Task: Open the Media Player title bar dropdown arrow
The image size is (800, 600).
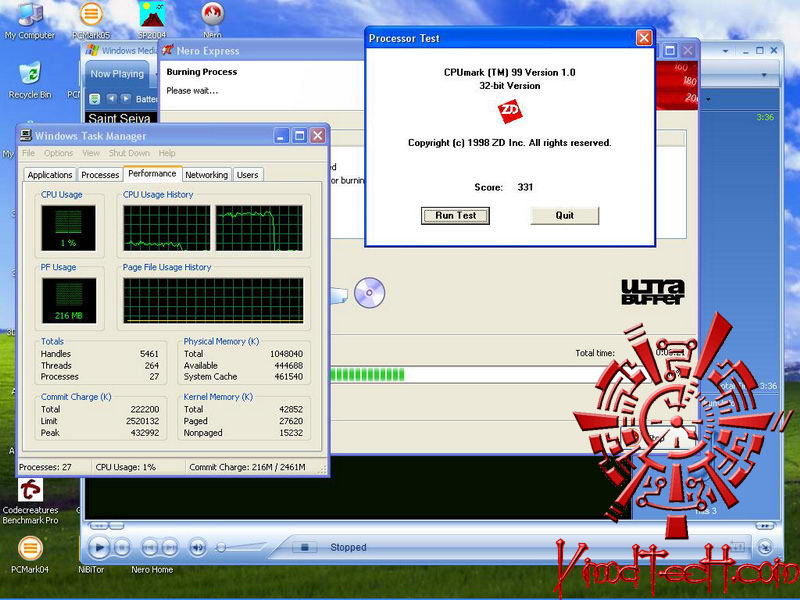Action: (x=725, y=51)
